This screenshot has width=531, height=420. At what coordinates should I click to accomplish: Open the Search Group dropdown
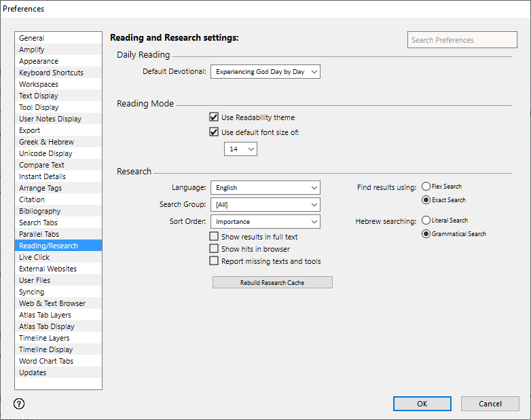click(265, 204)
